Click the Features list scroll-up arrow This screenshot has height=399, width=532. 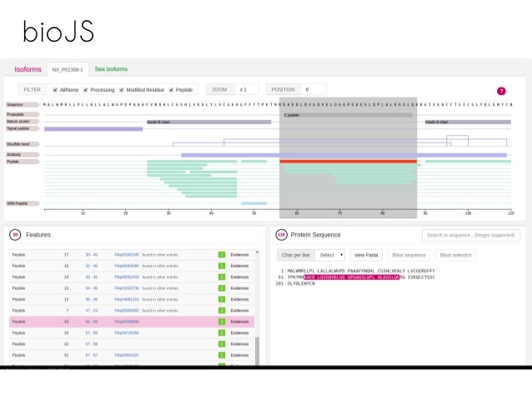click(257, 252)
